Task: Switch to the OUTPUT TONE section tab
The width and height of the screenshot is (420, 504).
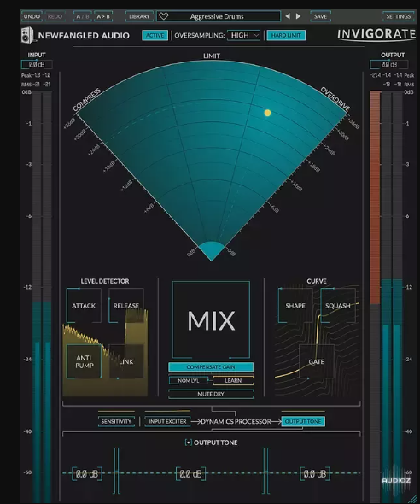Action: pos(303,421)
